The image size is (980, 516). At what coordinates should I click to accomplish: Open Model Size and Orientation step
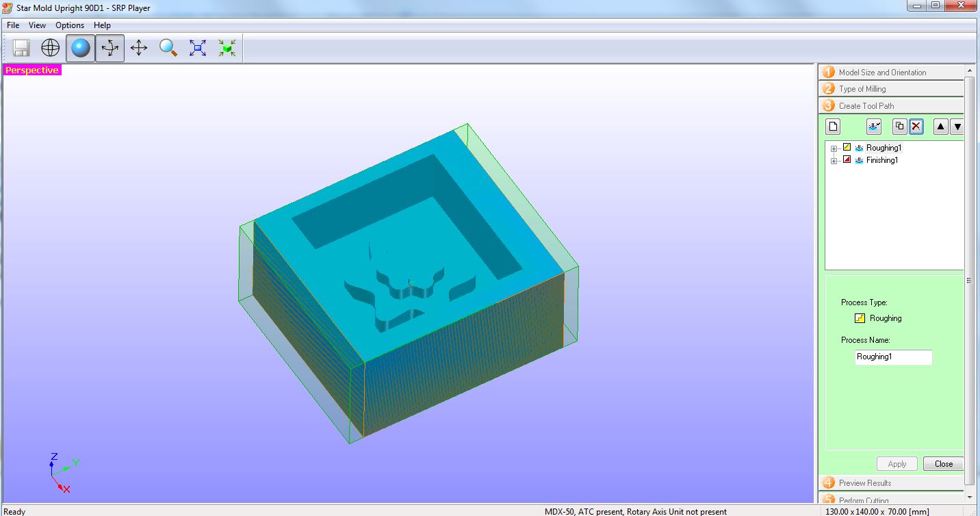click(891, 72)
